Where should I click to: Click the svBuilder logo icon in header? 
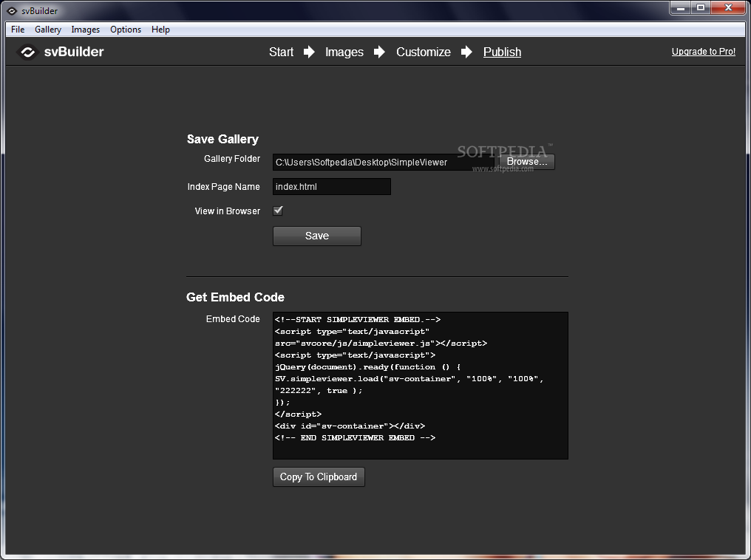click(x=28, y=52)
